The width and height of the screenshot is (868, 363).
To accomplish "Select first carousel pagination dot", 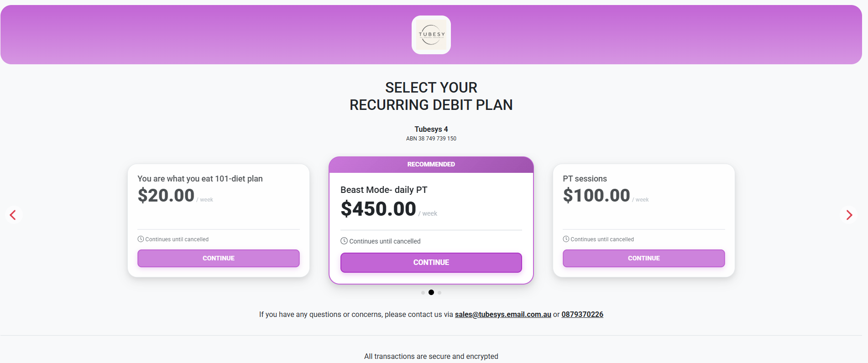I will (x=423, y=293).
